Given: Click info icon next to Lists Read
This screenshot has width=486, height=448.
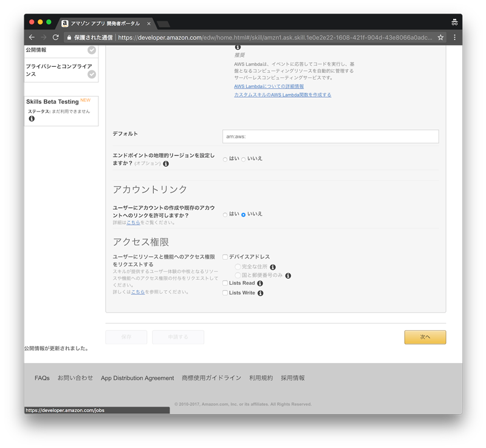Looking at the screenshot, I should click(x=260, y=283).
